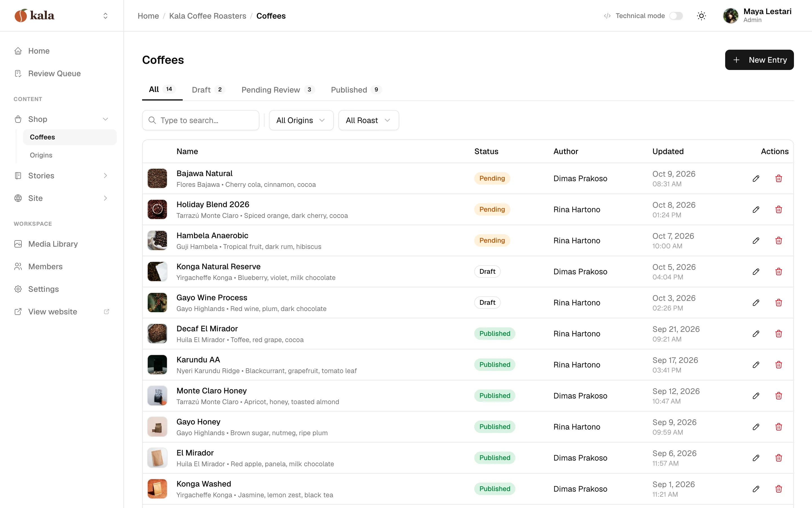Screen dimensions: 812x508
Task: Delete the Holiday Blend 2026 entry
Action: pos(778,209)
